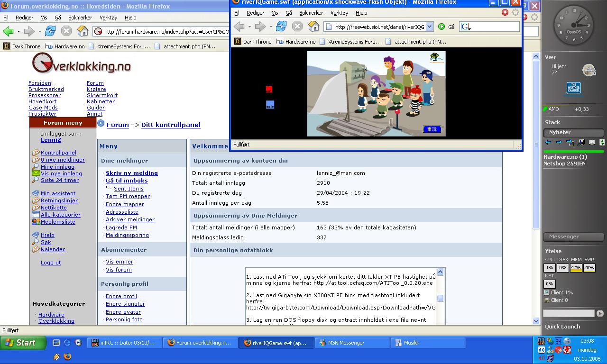Click 'Hardware.no (1)' news entry in sidebar
Viewport: 607px width, 364px height.
(565, 157)
